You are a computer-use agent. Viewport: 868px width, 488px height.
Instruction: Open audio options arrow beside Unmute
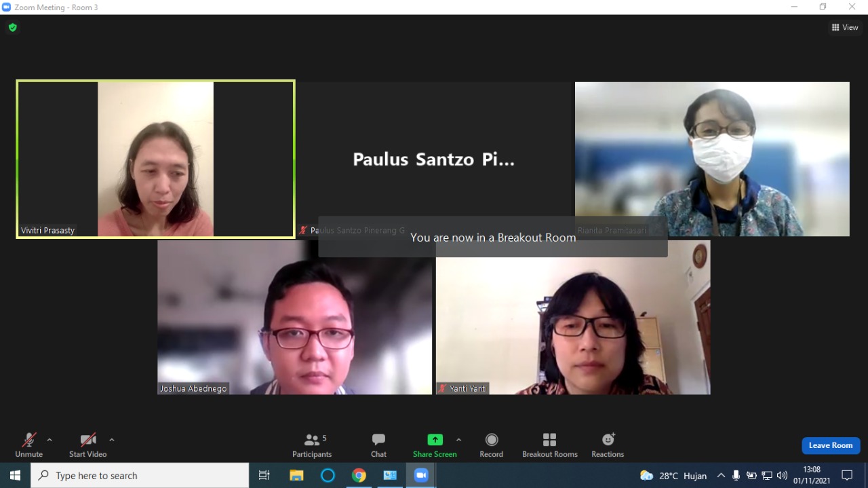(50, 440)
